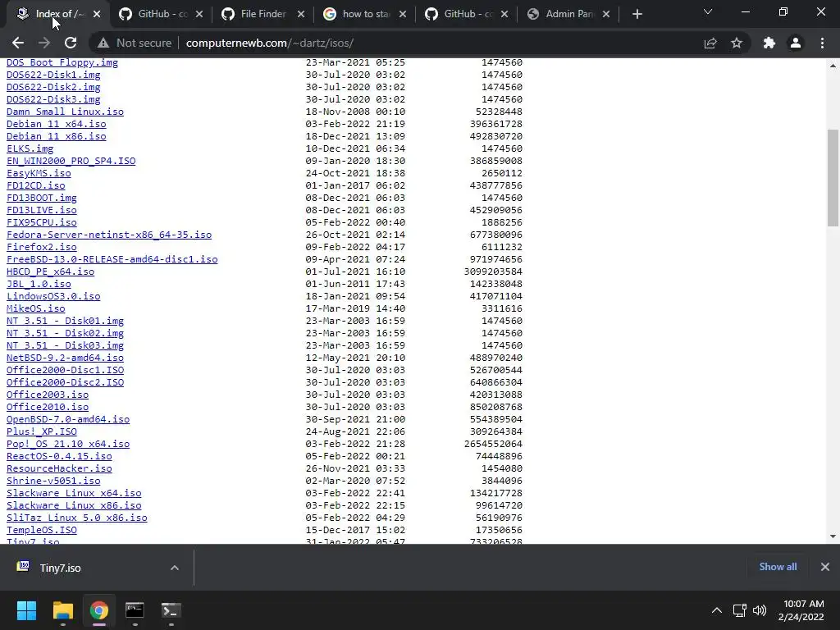Download Firefox2.iso
This screenshot has height=630, width=840.
42,247
